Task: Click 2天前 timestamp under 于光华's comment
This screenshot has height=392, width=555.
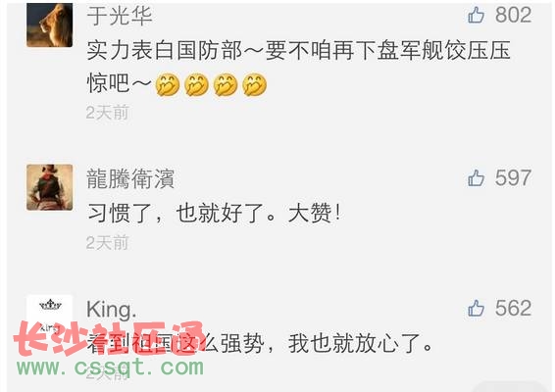Action: tap(107, 113)
